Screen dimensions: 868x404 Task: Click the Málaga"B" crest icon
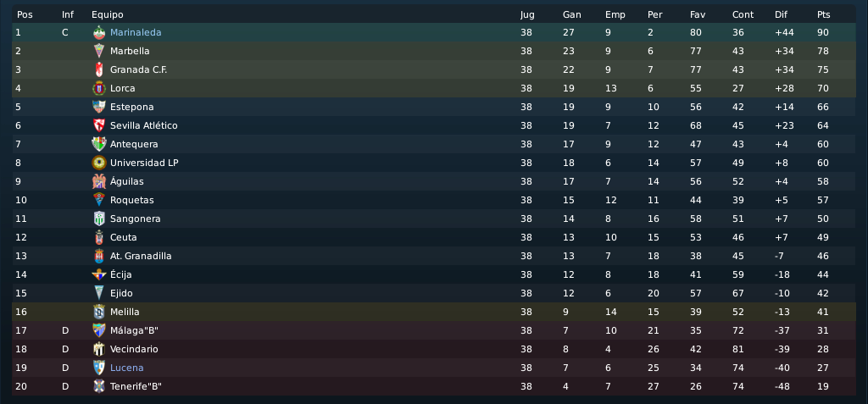click(x=99, y=330)
